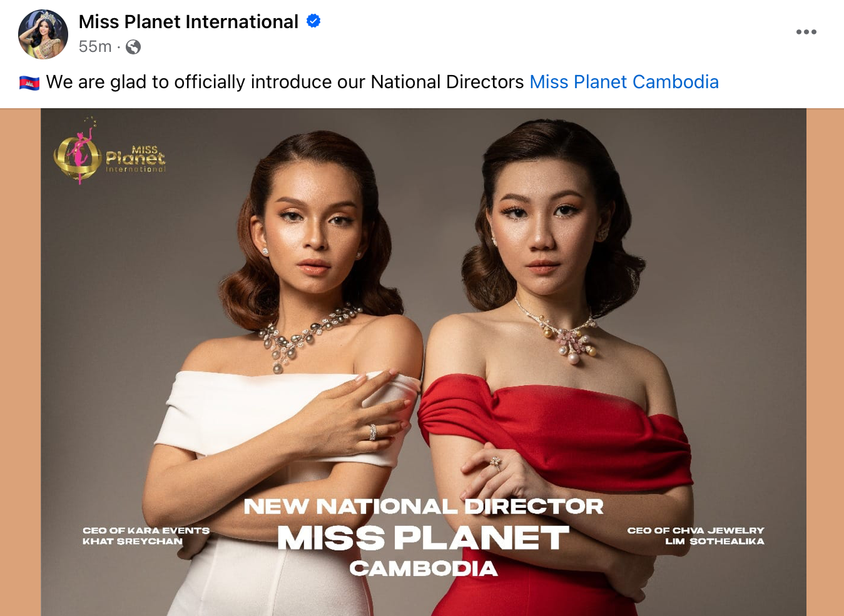Click the Miss Planet logo on the poster
Viewport: 844px width, 616px height.
pos(109,152)
